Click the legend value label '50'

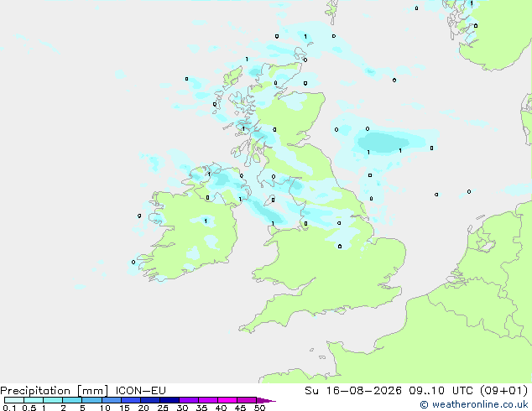tap(260, 408)
